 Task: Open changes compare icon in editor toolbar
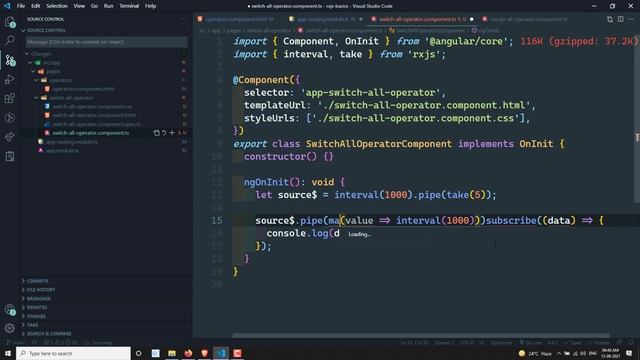(x=610, y=19)
